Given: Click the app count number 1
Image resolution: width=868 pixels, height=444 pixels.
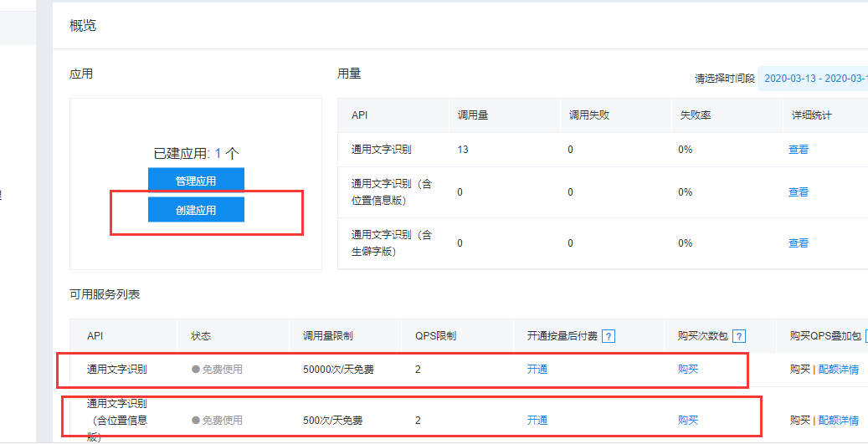Looking at the screenshot, I should (x=218, y=154).
